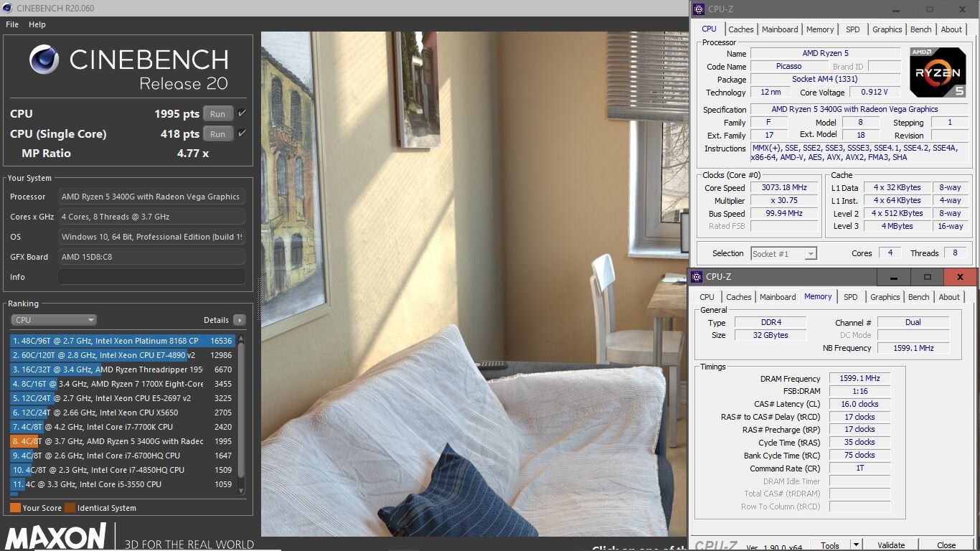
Task: Select the Intel Core i7-6700HQ ranking row
Action: (123, 456)
